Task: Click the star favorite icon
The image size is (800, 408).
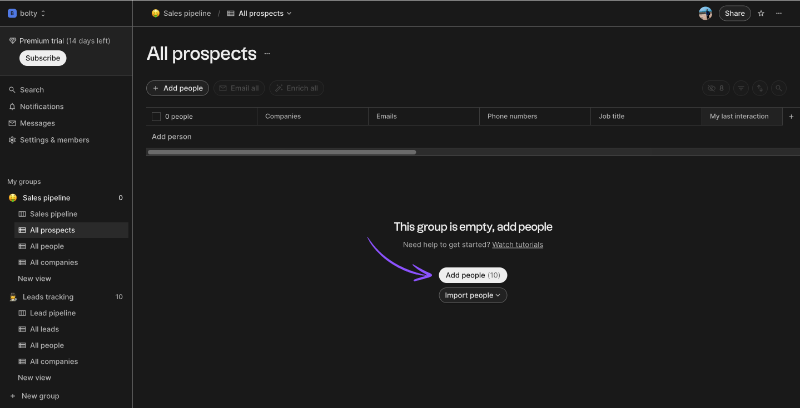Action: [x=761, y=14]
